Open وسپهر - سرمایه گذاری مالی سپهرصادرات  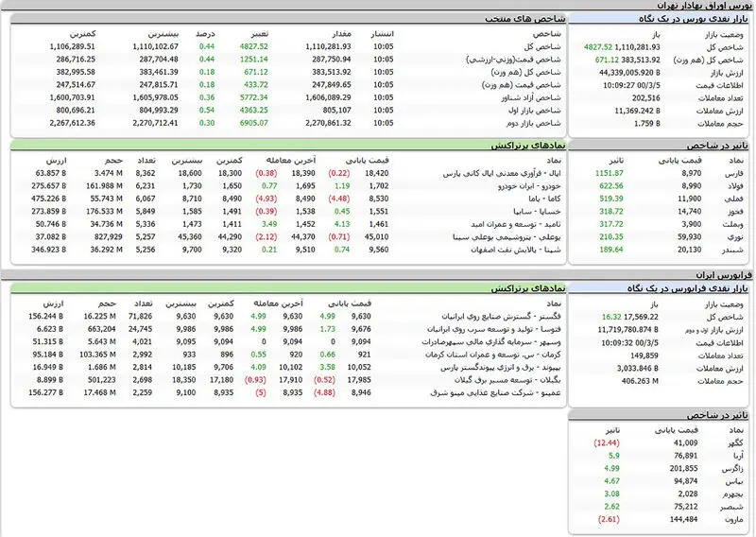click(x=491, y=341)
